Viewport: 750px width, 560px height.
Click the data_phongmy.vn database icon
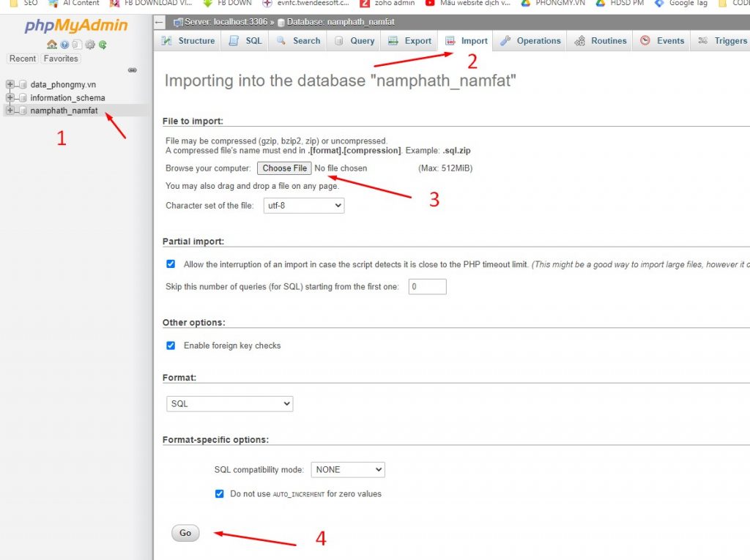(x=23, y=85)
